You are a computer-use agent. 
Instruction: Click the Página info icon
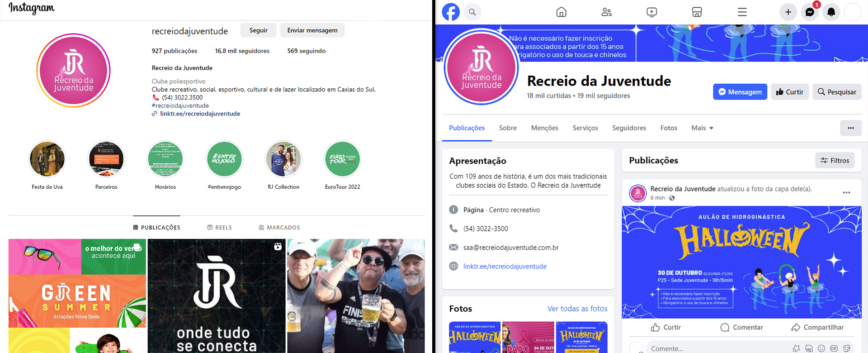pos(453,210)
